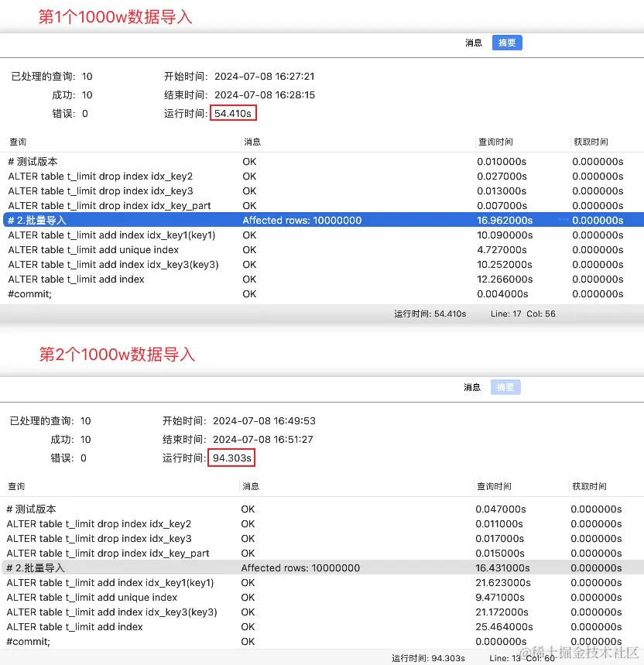Click query time 16.962000s cell
The image size is (644, 665).
(x=505, y=221)
